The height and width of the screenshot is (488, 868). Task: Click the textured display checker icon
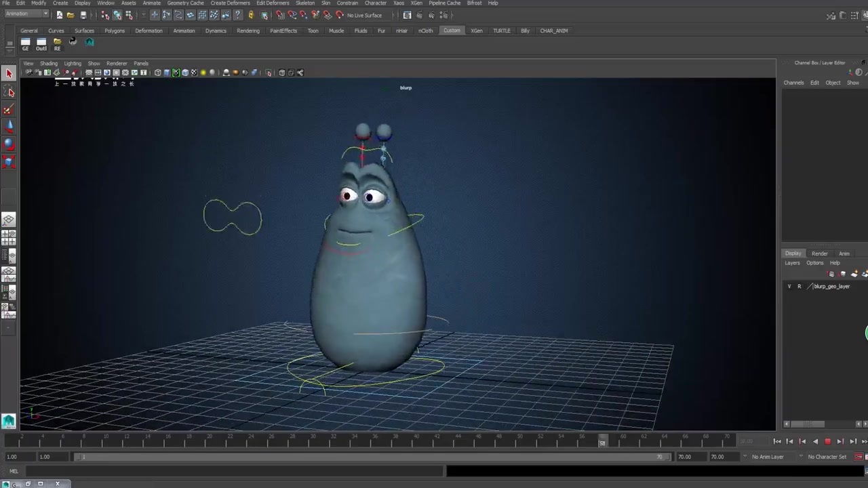194,73
